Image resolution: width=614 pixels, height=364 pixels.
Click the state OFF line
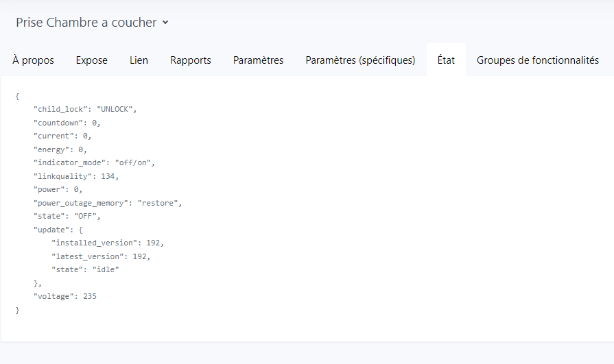67,216
